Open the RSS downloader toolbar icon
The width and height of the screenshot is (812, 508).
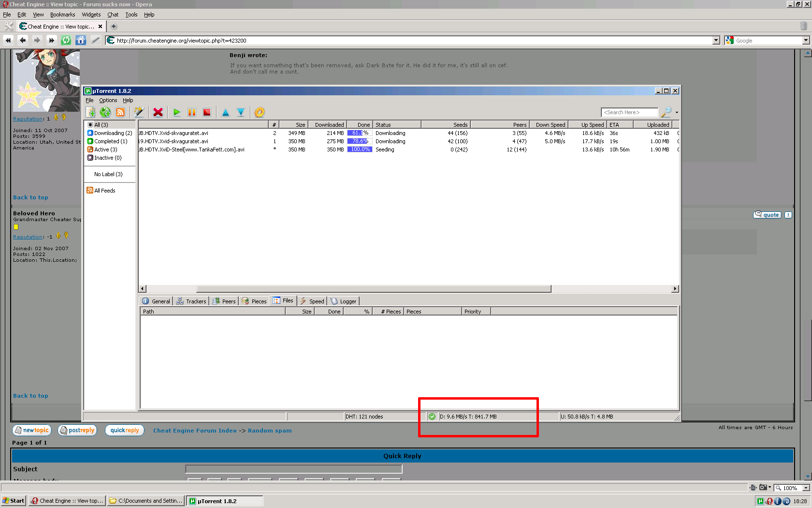[120, 112]
